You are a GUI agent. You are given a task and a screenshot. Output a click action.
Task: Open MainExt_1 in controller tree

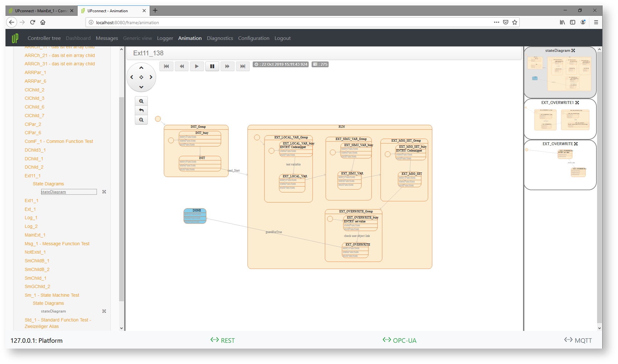(35, 235)
